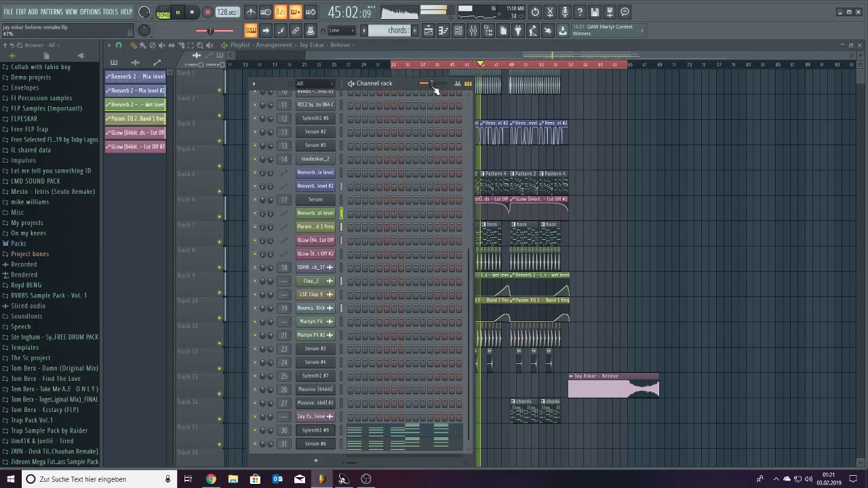Expand the Templates browser folder
Viewport: 868px width, 488px height.
pos(24,348)
